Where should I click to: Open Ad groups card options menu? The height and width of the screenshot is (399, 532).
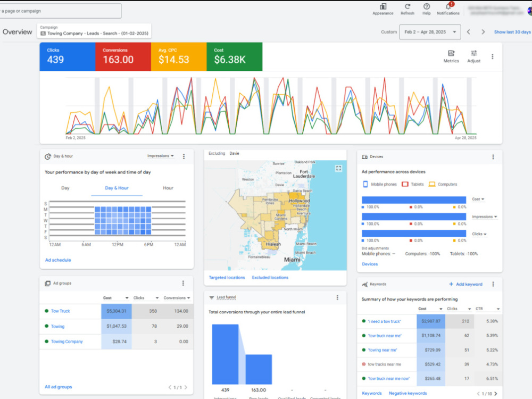coord(183,284)
